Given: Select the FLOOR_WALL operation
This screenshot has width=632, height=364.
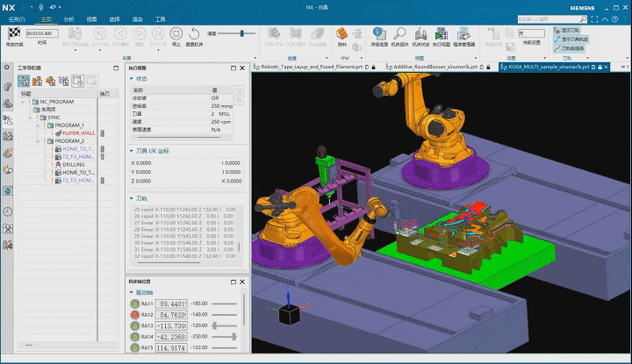Looking at the screenshot, I should (x=79, y=132).
